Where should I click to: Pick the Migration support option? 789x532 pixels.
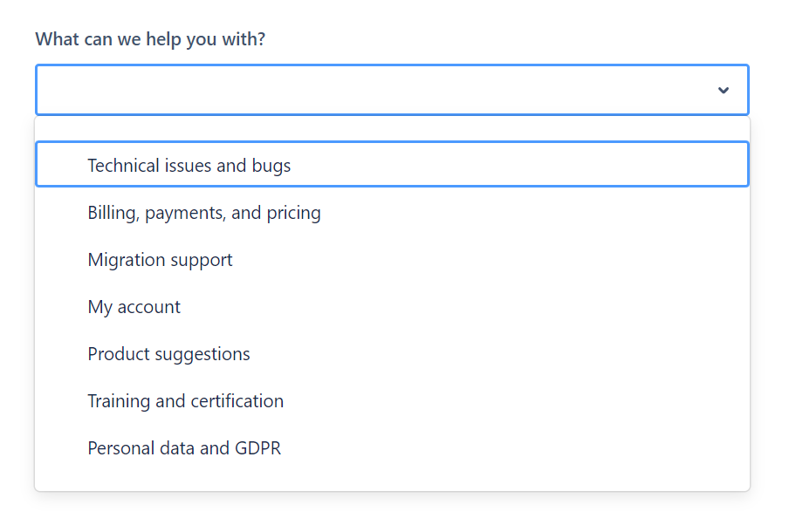point(160,260)
